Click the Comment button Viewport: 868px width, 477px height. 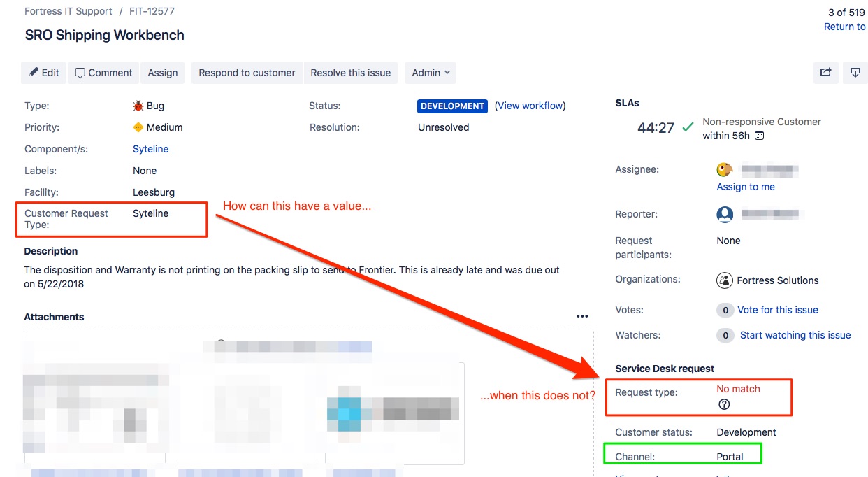pyautogui.click(x=103, y=73)
